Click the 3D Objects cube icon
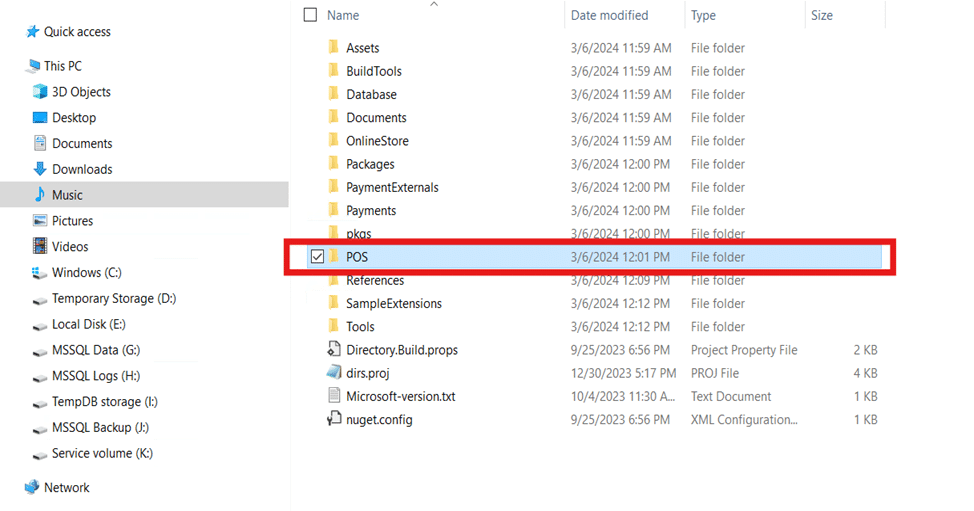974x511 pixels. [40, 92]
